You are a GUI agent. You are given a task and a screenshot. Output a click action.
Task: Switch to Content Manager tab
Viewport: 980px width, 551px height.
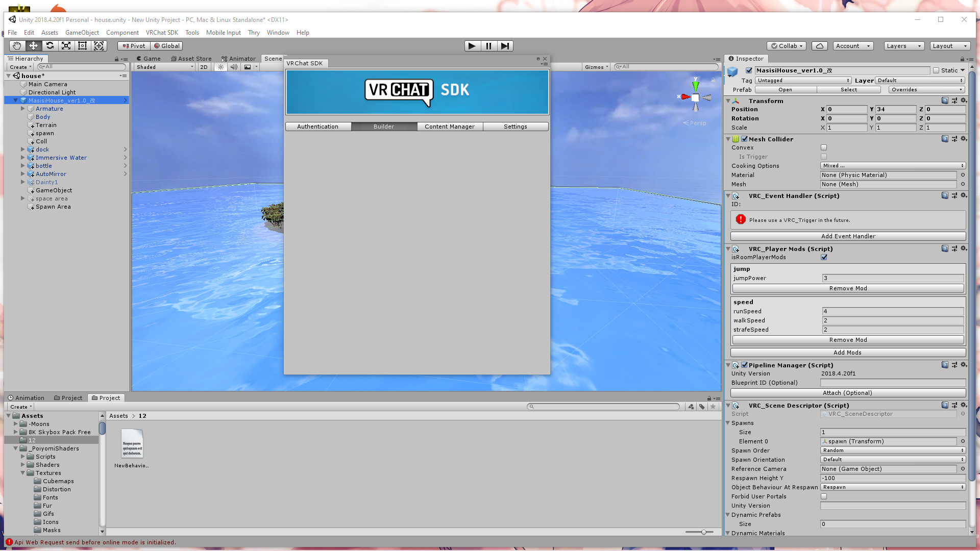tap(450, 127)
